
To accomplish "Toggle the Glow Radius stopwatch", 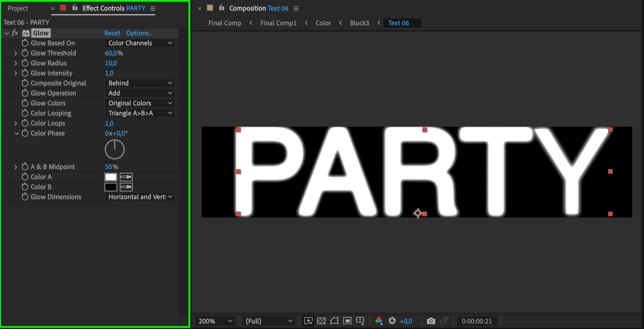I will [25, 63].
